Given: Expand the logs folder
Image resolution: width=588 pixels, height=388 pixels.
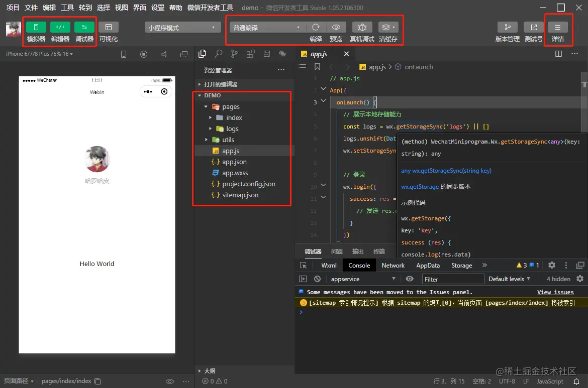Looking at the screenshot, I should pyautogui.click(x=244, y=129).
